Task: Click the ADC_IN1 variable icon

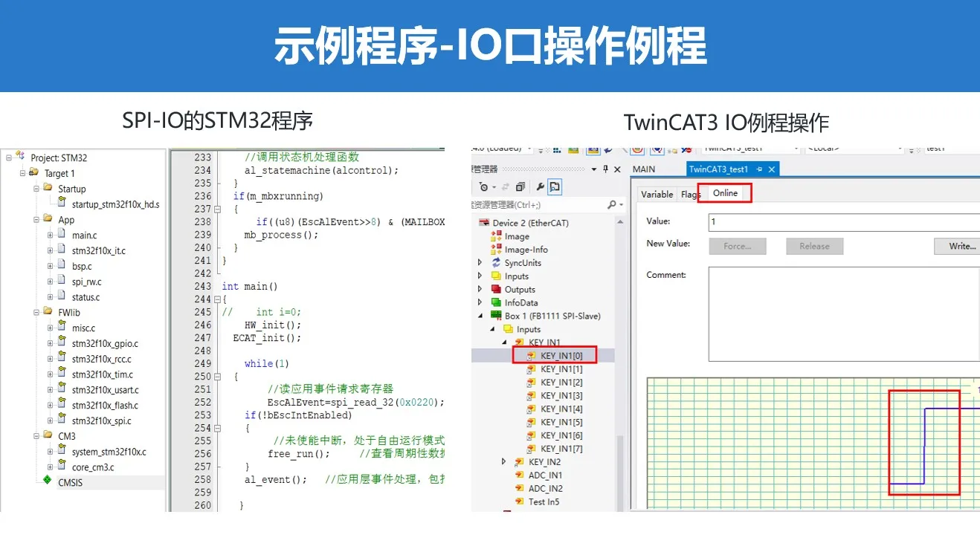Action: 520,475
